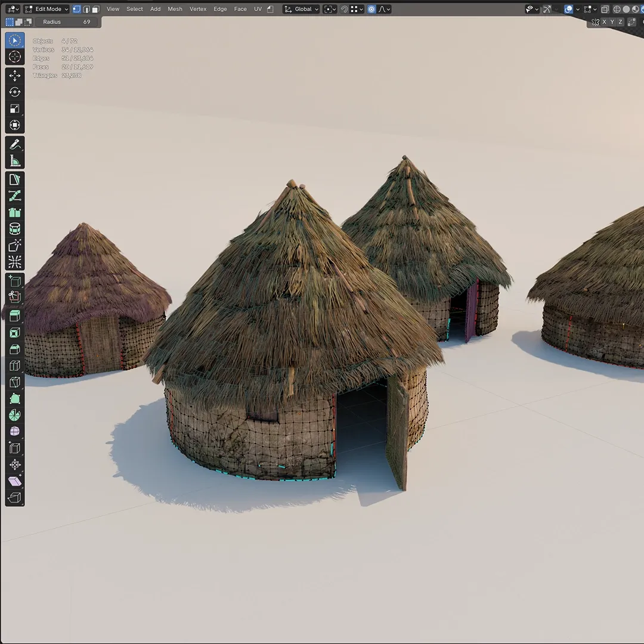Toggle X axis mesh mirror
The image size is (644, 644).
[604, 22]
